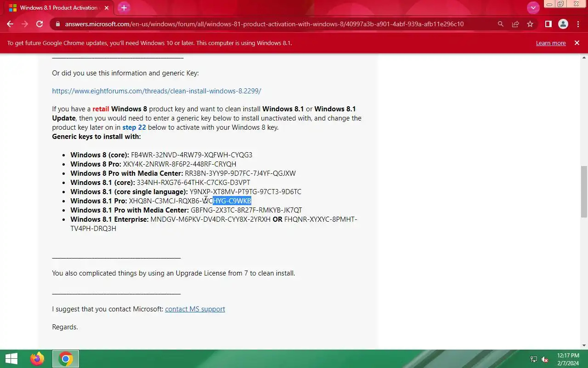Viewport: 588px width, 368px height.
Task: Click scrollbar down arrow
Action: [x=584, y=345]
